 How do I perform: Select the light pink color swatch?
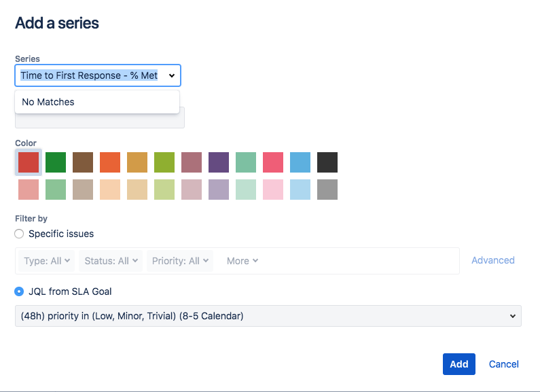click(273, 190)
